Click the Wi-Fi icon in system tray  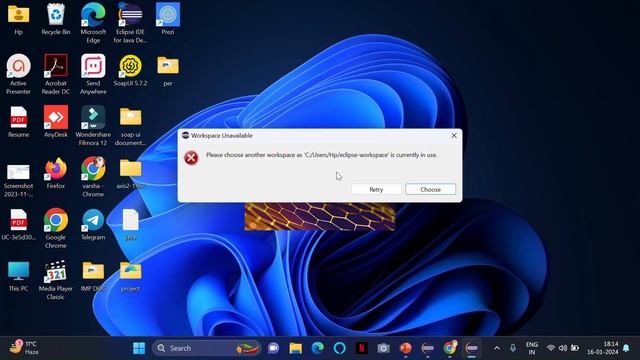click(x=551, y=348)
